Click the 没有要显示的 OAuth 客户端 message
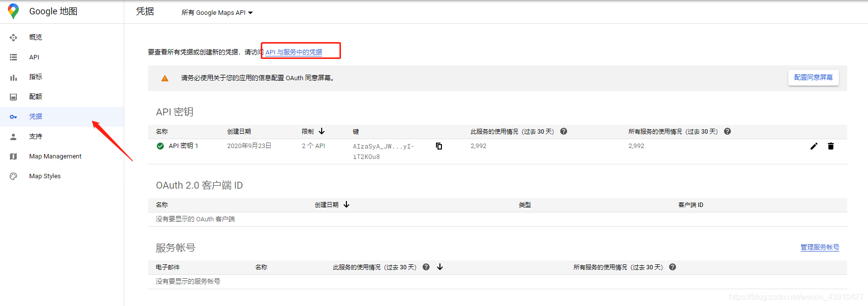The width and height of the screenshot is (868, 306). [x=195, y=219]
